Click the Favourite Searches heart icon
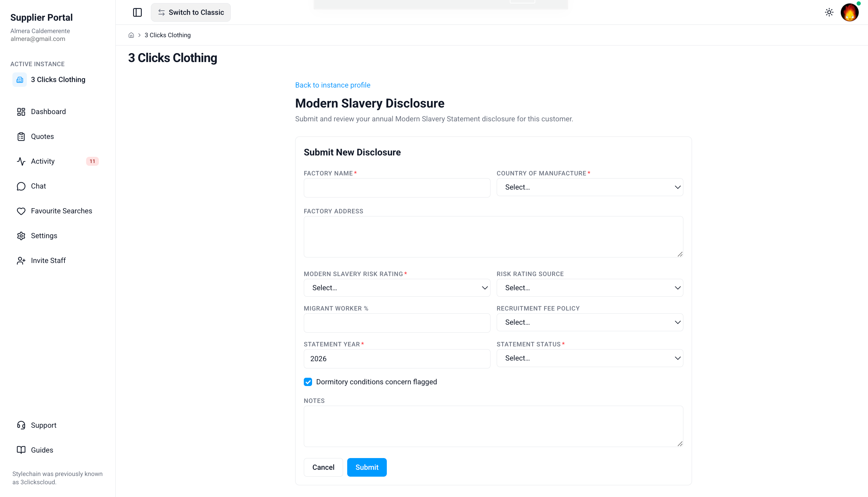 click(x=21, y=211)
